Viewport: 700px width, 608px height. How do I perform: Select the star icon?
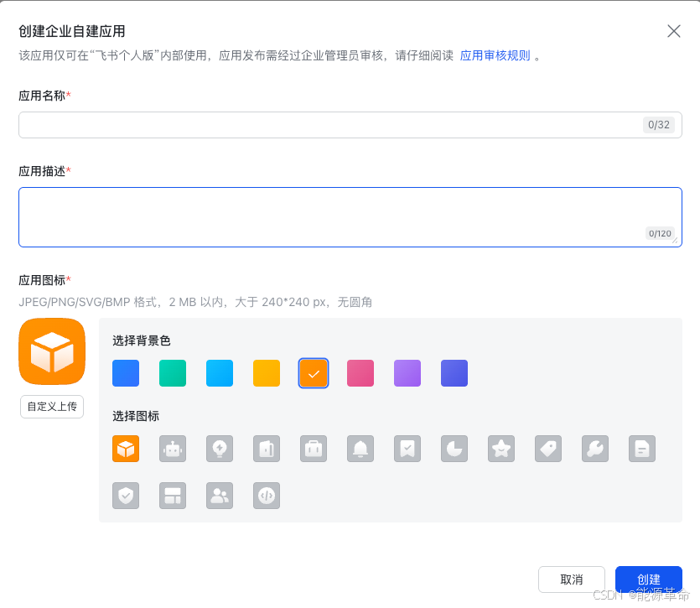501,449
